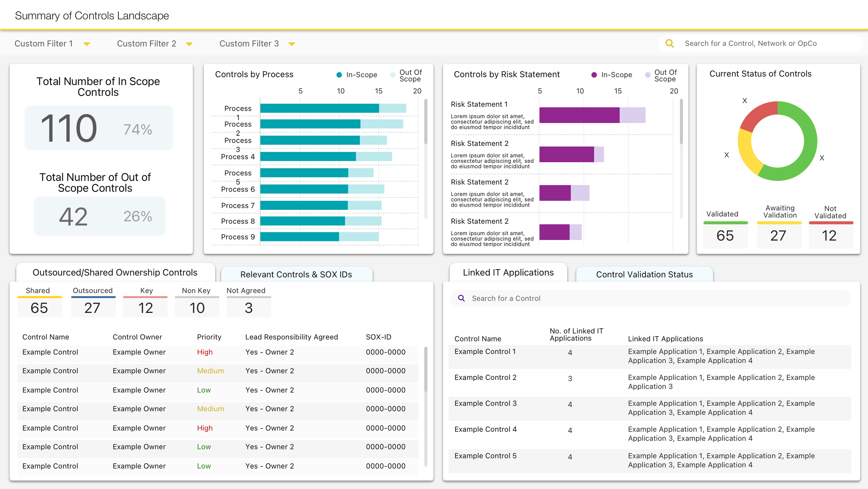Click the Not Validated tile showing 12

click(x=830, y=236)
